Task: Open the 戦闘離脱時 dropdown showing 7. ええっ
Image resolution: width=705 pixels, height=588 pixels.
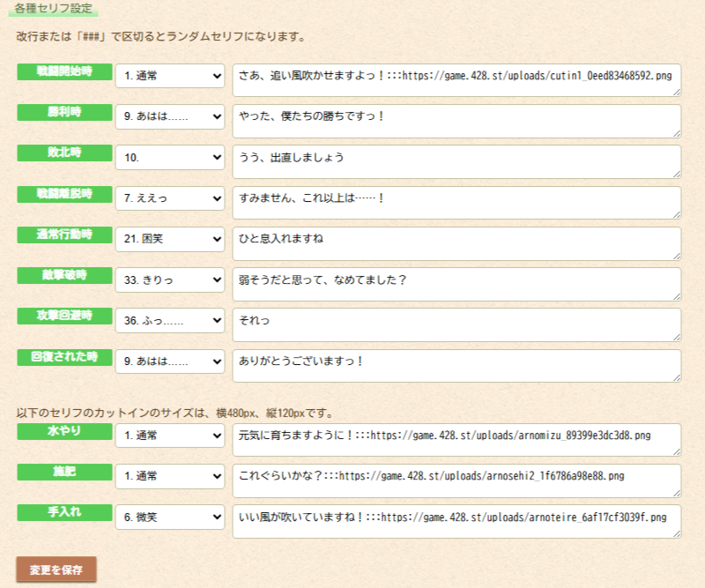Action: pyautogui.click(x=170, y=198)
